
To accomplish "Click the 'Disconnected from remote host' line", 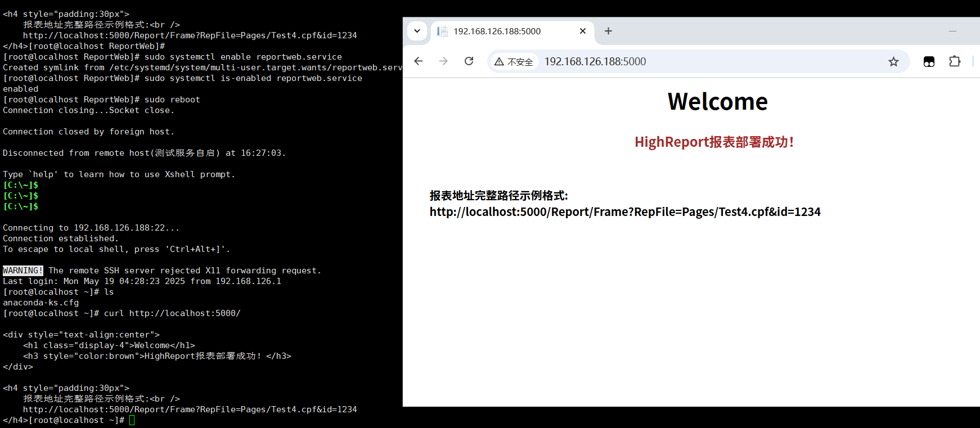I will click(144, 153).
